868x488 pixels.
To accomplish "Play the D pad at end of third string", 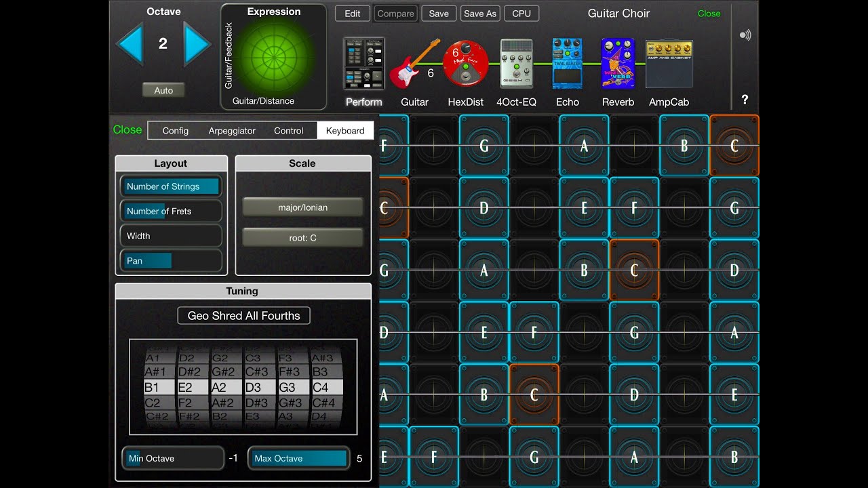I will pyautogui.click(x=734, y=270).
